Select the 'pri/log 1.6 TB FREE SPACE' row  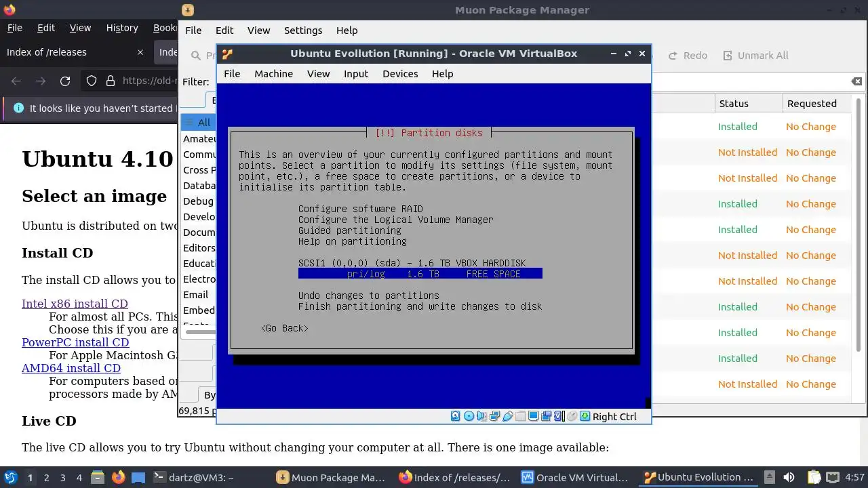(x=420, y=274)
